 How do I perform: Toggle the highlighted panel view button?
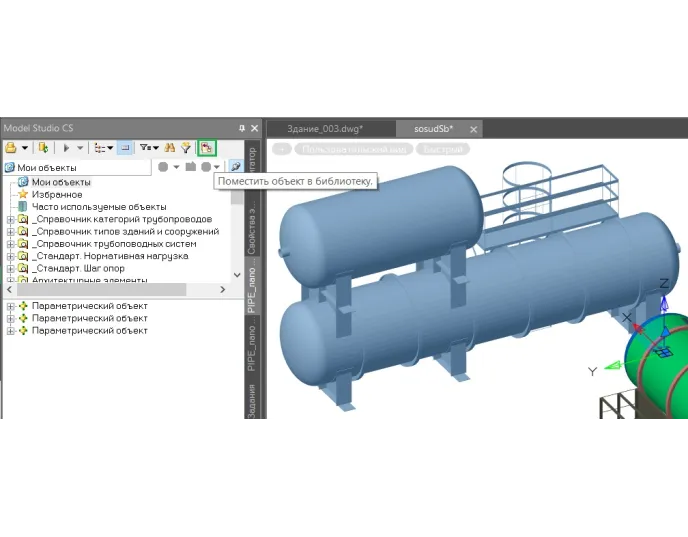coord(125,147)
